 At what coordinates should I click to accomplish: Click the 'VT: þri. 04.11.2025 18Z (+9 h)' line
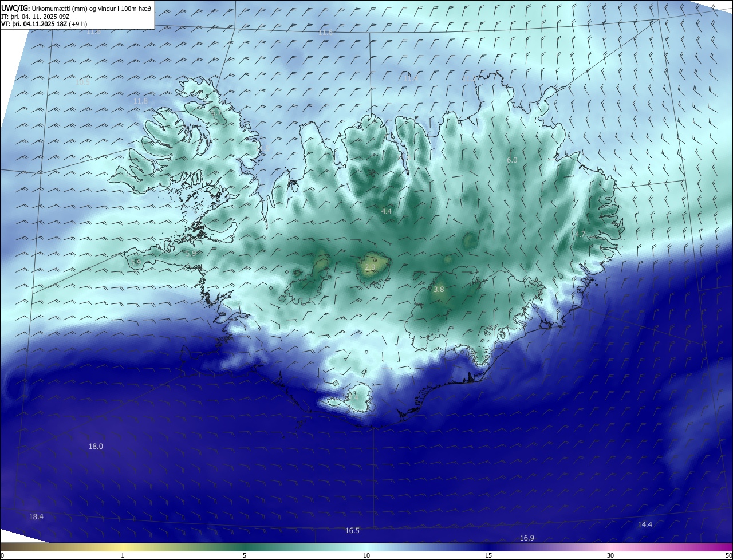[x=44, y=24]
